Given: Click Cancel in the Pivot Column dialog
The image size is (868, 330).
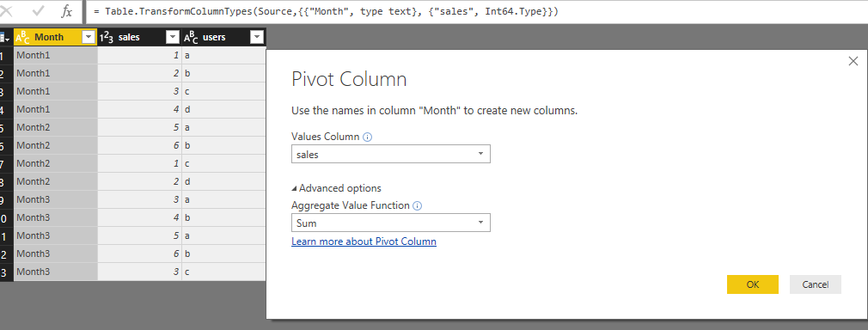Looking at the screenshot, I should pos(816,284).
